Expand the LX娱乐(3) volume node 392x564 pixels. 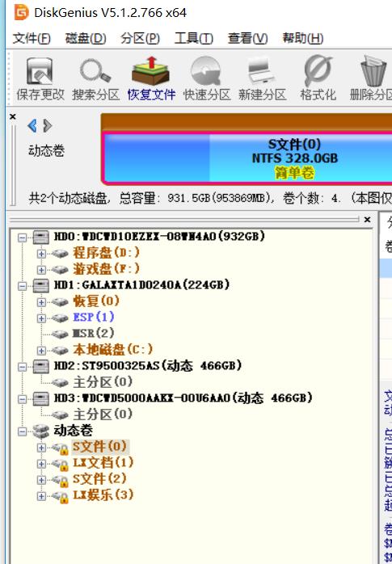41,496
